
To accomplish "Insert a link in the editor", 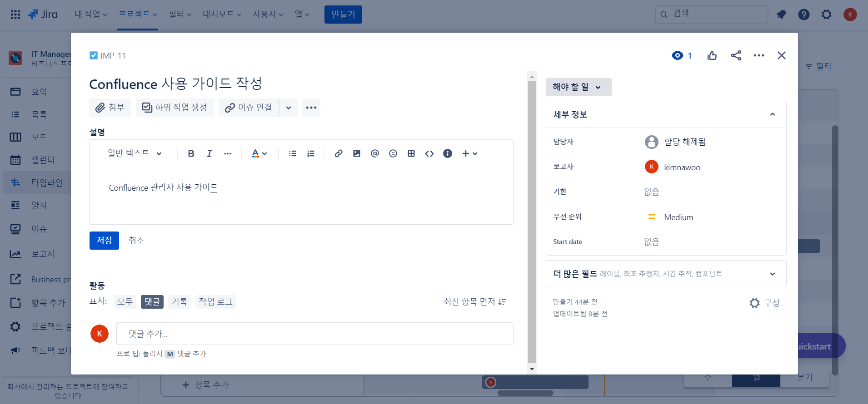I will tap(339, 153).
